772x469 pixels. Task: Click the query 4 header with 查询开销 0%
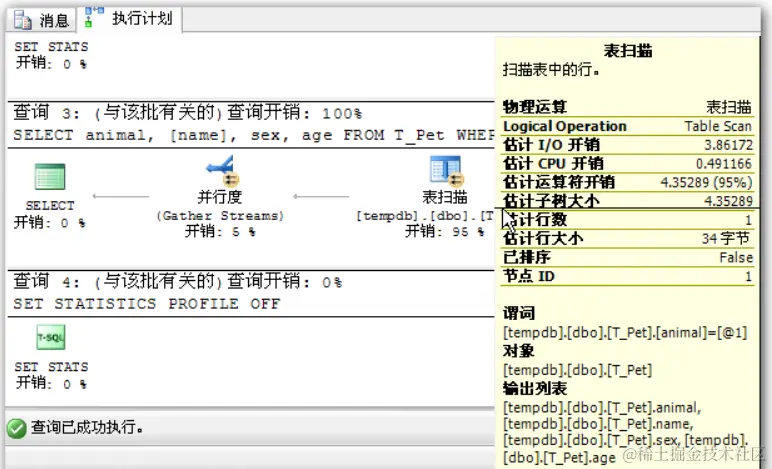[177, 281]
